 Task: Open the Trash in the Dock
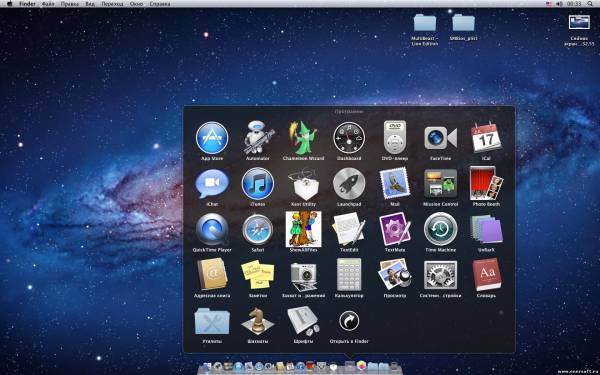394,366
